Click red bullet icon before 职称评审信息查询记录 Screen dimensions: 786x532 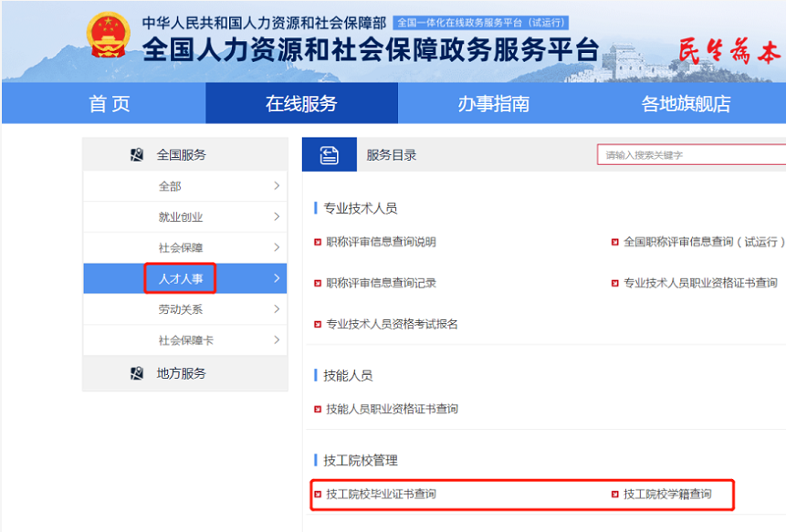(x=318, y=284)
